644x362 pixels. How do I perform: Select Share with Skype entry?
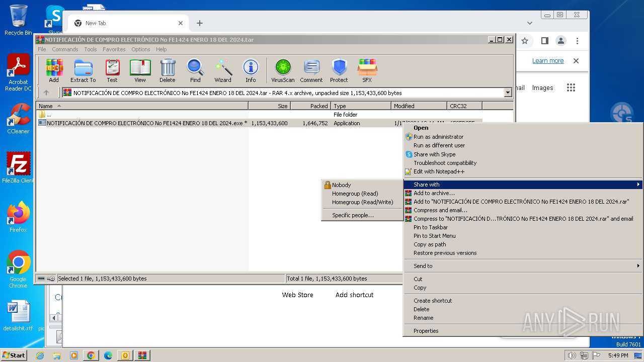coord(523,154)
